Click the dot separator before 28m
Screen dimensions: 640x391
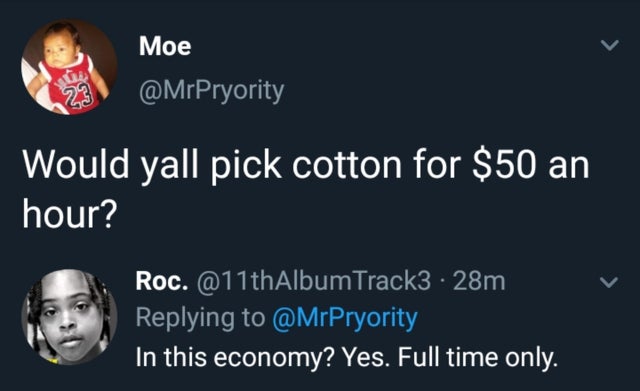(x=442, y=282)
